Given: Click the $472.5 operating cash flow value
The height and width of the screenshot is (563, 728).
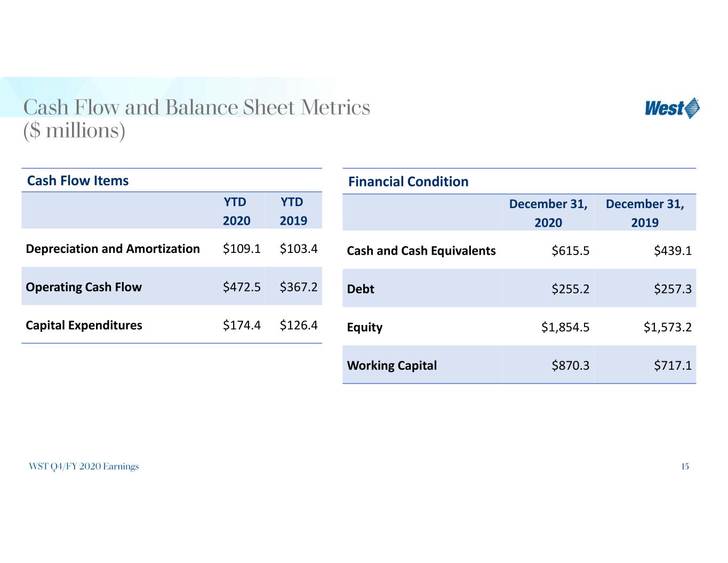Looking at the screenshot, I should coord(242,287).
